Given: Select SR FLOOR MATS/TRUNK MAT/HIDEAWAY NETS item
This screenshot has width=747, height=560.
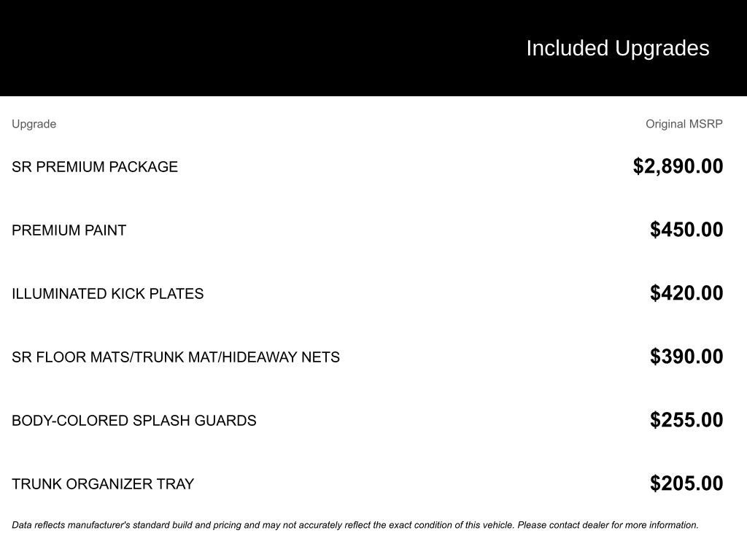Looking at the screenshot, I should pos(176,357).
